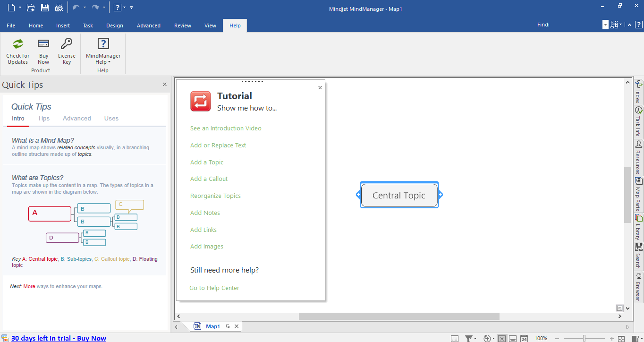Image resolution: width=644 pixels, height=342 pixels.
Task: Open the Resources side panel
Action: (638, 157)
